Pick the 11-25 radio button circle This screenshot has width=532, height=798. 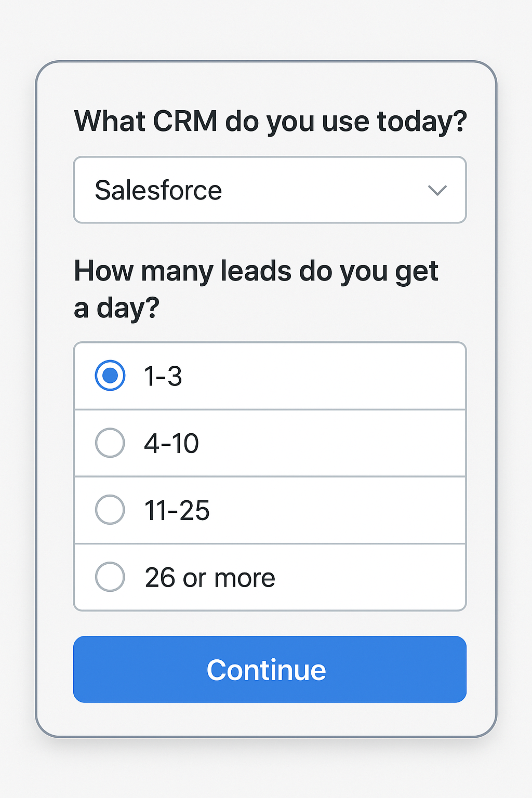pyautogui.click(x=110, y=510)
